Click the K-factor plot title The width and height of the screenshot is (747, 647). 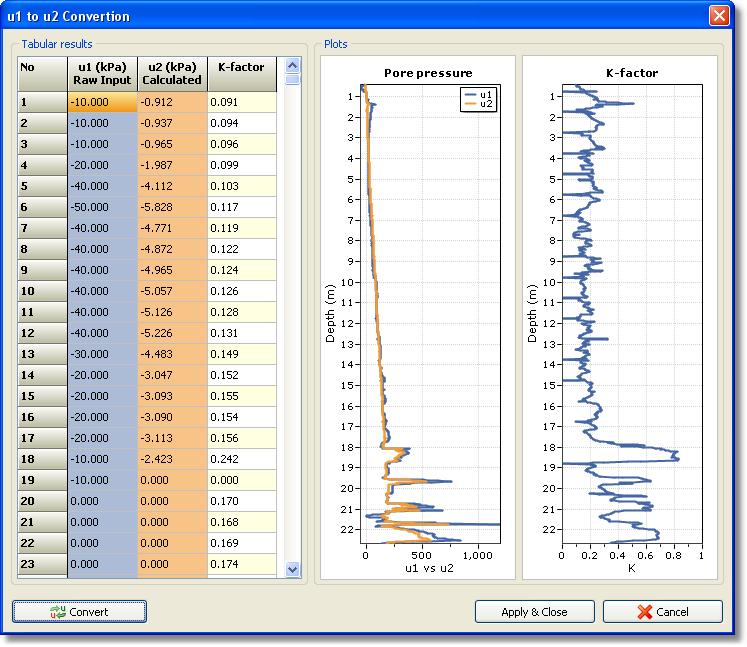tap(631, 73)
